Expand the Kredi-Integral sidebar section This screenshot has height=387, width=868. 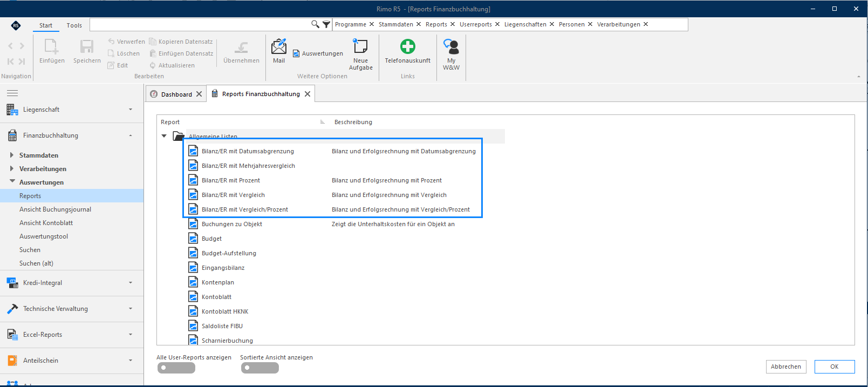[131, 282]
